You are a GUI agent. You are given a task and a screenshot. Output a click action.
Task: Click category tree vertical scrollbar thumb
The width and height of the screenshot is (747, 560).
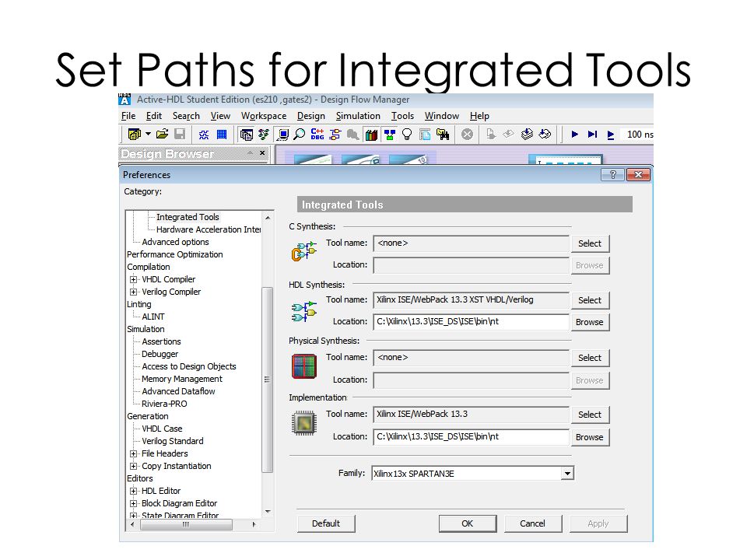(267, 380)
